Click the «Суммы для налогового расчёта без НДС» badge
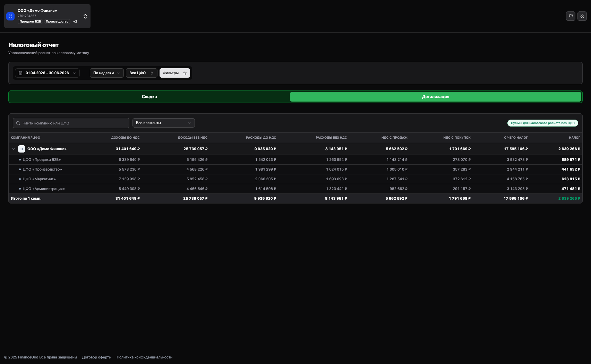Viewport: 591px width, 364px height. point(543,123)
